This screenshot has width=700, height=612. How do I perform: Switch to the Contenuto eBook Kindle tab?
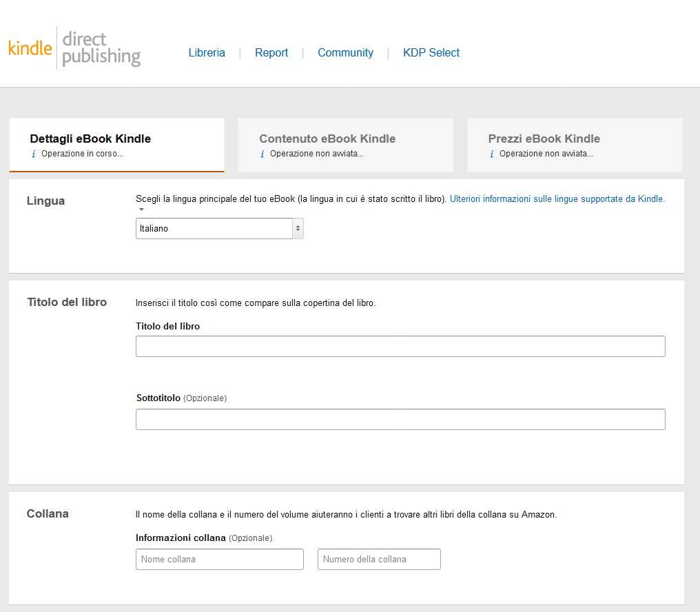[x=327, y=139]
